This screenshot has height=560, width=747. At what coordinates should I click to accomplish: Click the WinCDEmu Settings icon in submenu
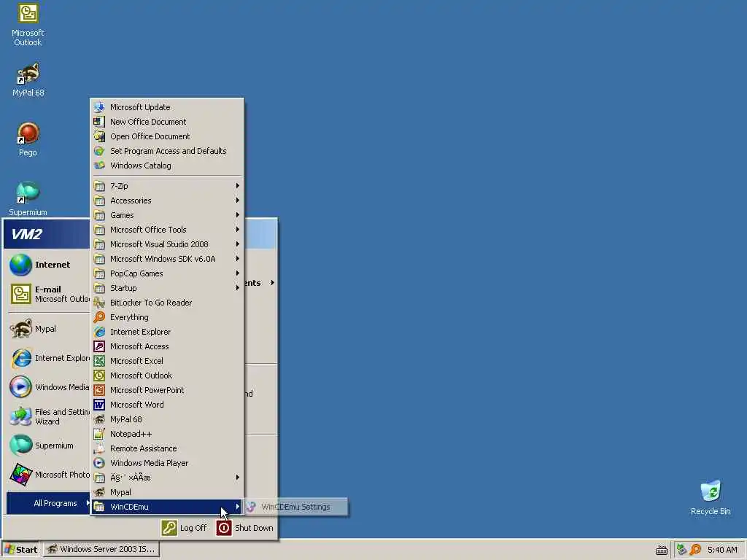click(x=251, y=507)
